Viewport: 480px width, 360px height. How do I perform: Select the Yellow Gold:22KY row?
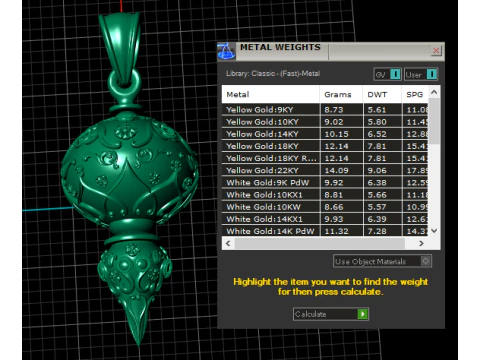(x=325, y=170)
